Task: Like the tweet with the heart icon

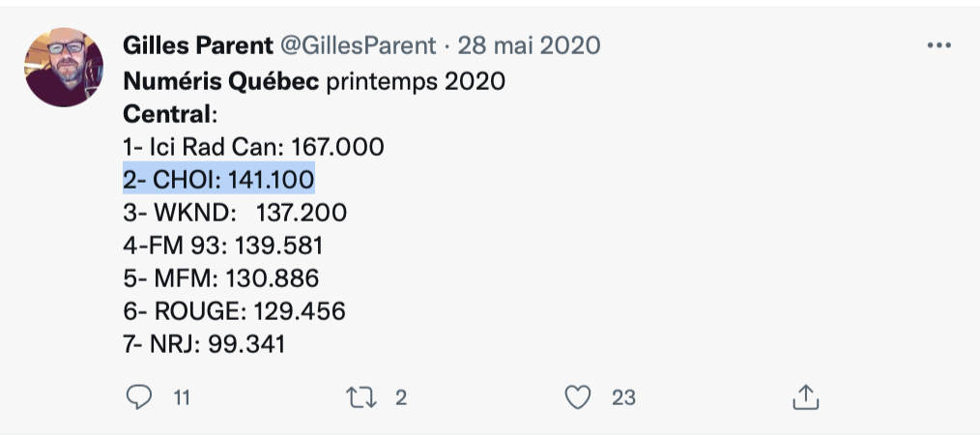Action: pyautogui.click(x=578, y=397)
